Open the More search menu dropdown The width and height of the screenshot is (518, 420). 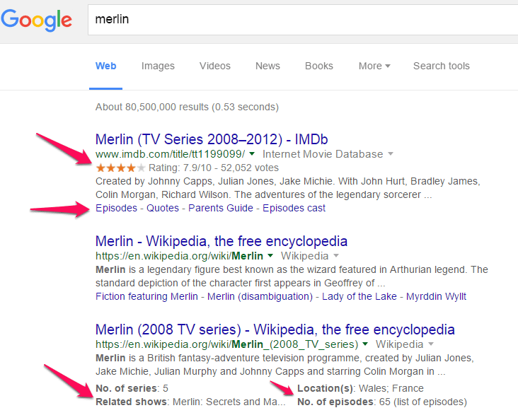tap(374, 66)
